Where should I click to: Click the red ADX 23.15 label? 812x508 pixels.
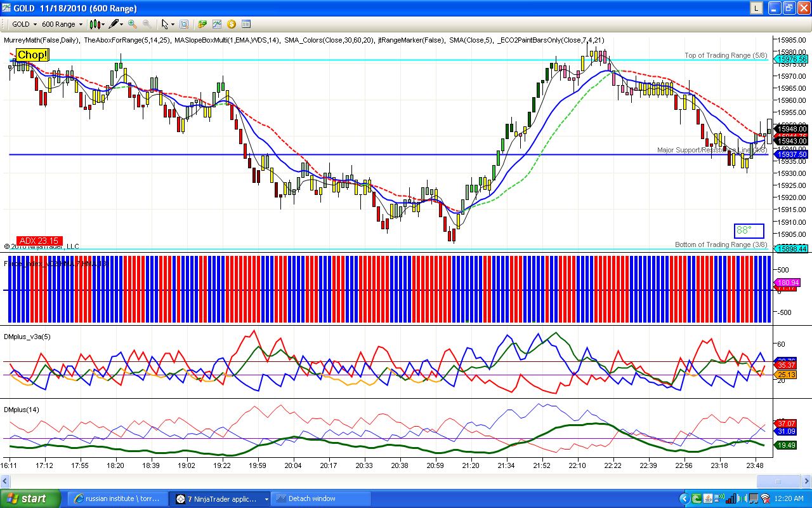[x=39, y=241]
